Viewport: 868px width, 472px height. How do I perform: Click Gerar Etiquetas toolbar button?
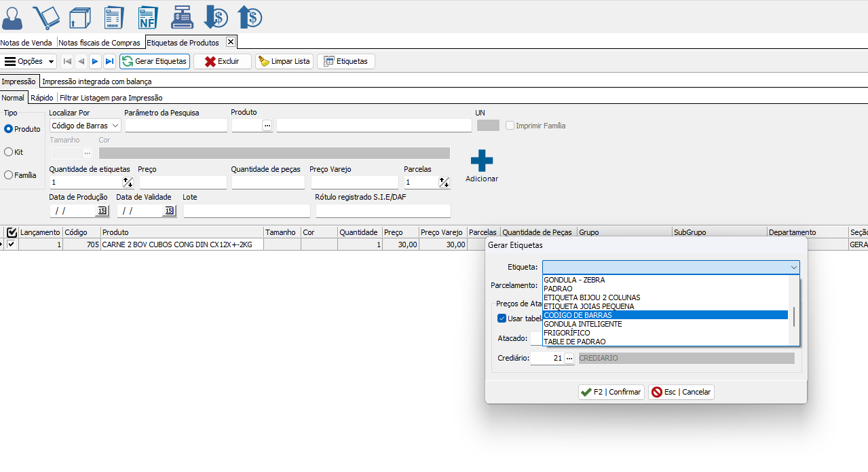pyautogui.click(x=155, y=61)
